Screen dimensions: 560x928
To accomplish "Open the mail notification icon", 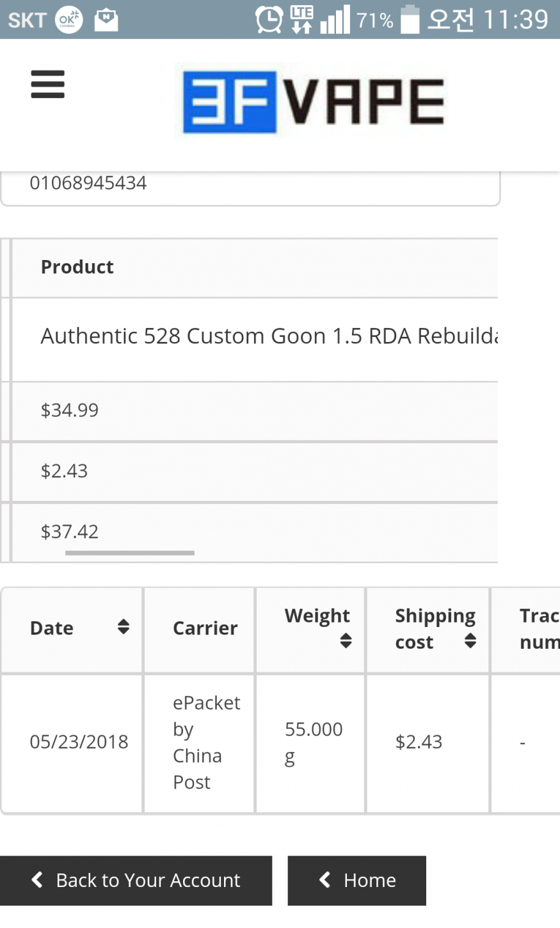I will (x=106, y=20).
